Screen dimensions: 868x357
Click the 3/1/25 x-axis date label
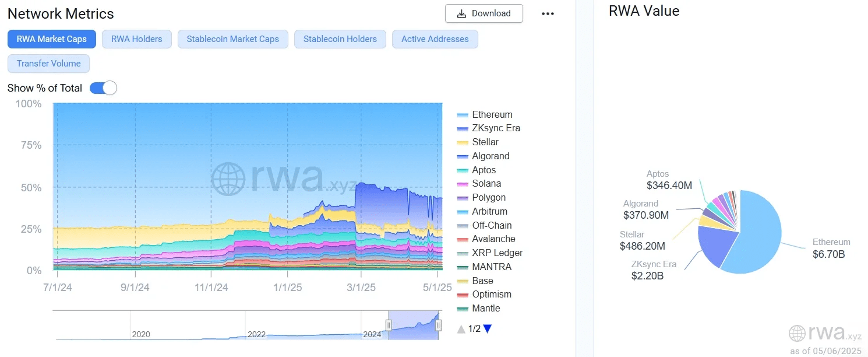(361, 288)
